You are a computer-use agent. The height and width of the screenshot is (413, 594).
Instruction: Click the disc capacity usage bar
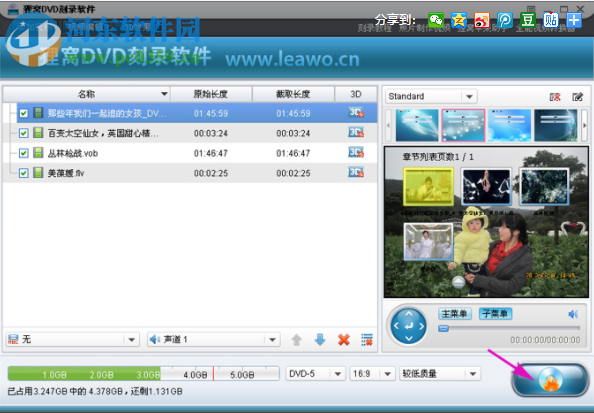click(144, 374)
